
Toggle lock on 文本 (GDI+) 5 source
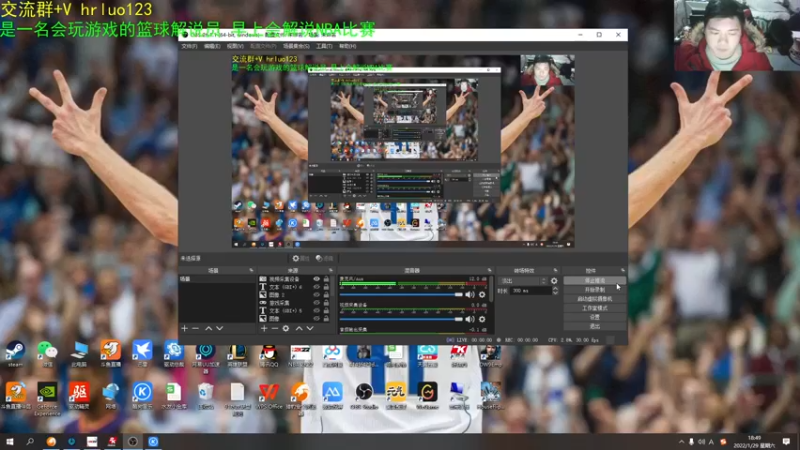[326, 311]
